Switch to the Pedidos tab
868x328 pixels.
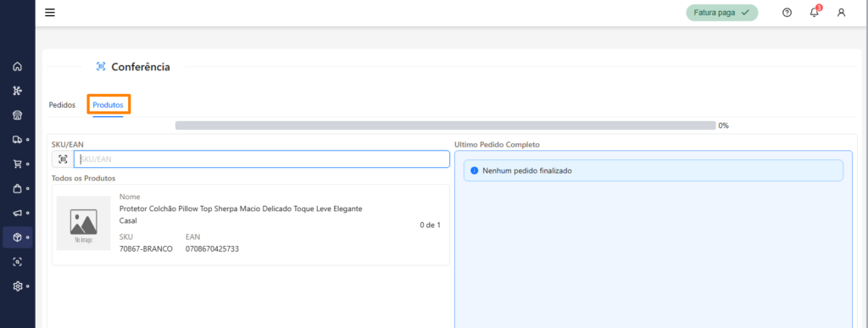pyautogui.click(x=62, y=105)
